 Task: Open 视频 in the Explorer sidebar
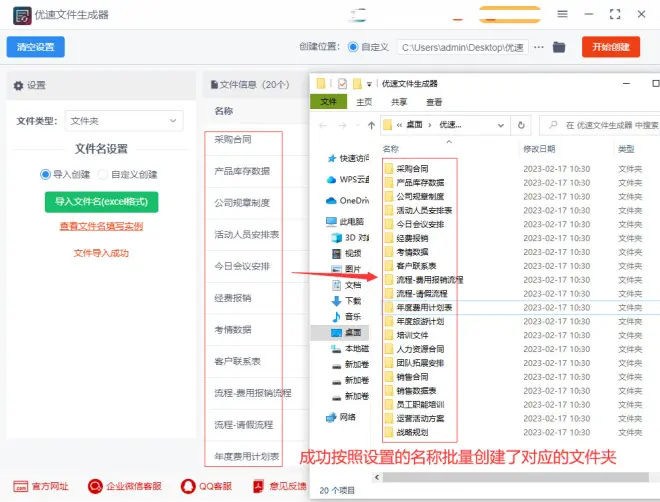point(346,253)
